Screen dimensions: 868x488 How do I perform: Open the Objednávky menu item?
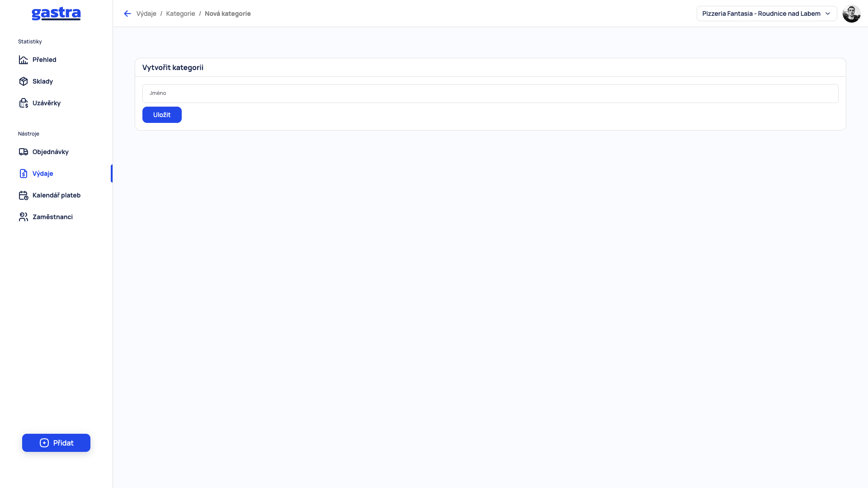(x=56, y=152)
